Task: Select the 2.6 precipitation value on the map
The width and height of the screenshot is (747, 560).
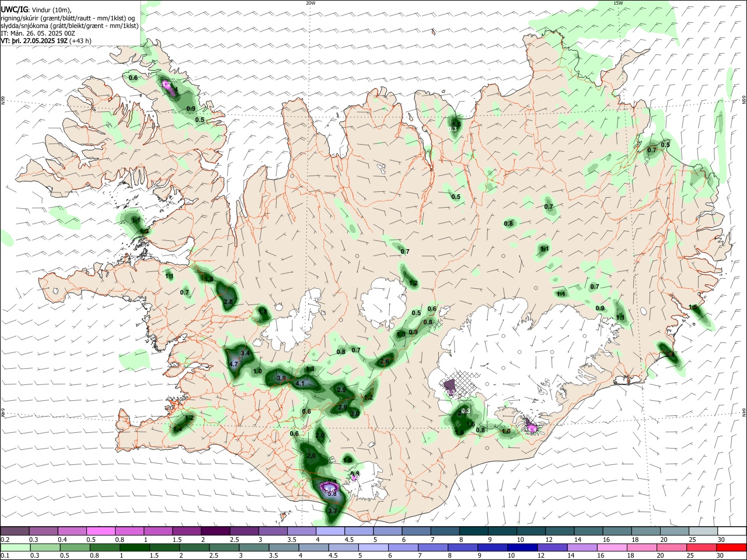Action: coord(385,362)
